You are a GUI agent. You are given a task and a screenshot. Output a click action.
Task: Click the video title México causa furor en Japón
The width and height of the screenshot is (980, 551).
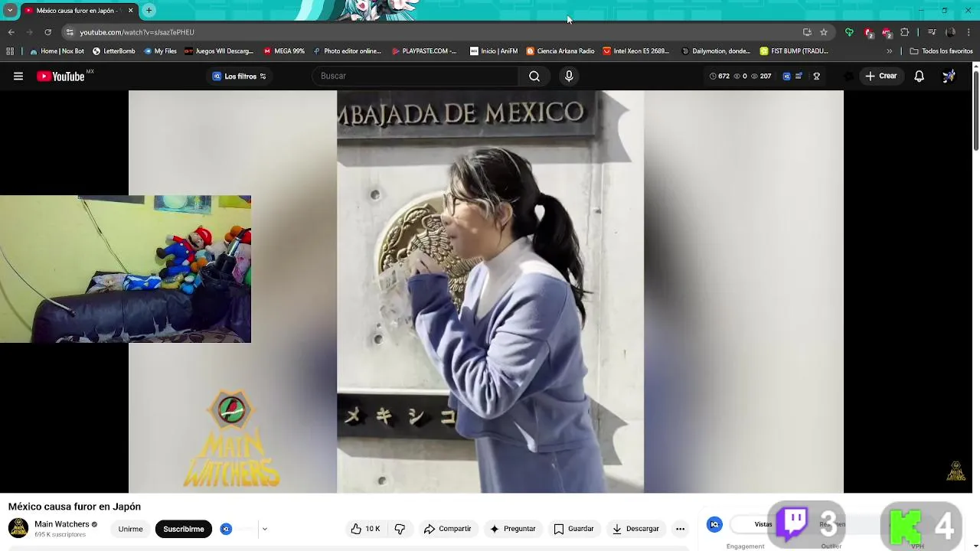(74, 507)
